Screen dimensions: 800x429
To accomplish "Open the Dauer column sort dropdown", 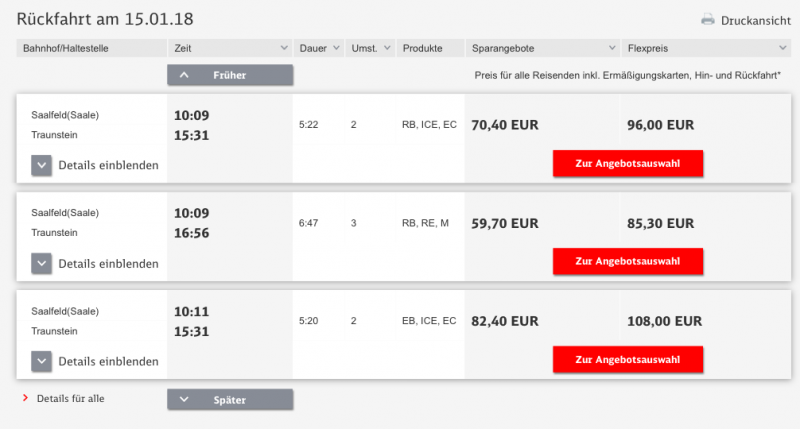I will tap(336, 48).
